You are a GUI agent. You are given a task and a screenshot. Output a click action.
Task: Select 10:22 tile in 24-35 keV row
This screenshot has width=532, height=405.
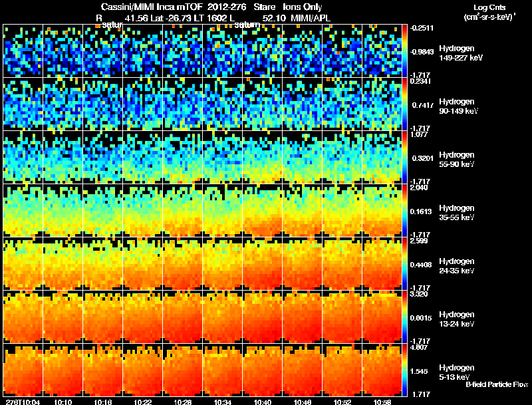[143, 263]
